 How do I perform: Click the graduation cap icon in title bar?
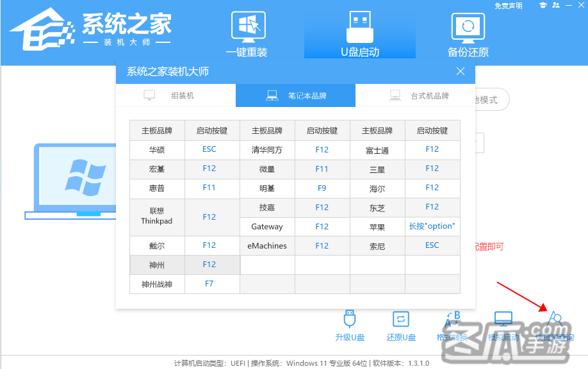click(543, 5)
